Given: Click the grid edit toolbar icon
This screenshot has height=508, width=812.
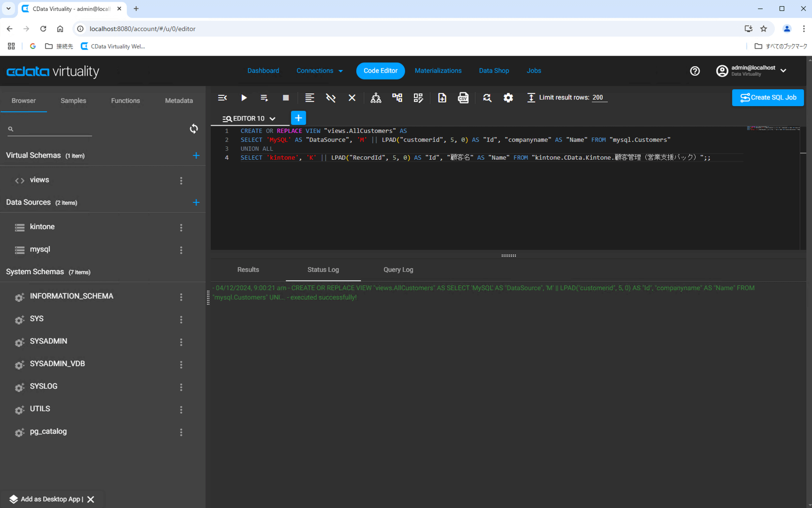Looking at the screenshot, I should click(418, 98).
